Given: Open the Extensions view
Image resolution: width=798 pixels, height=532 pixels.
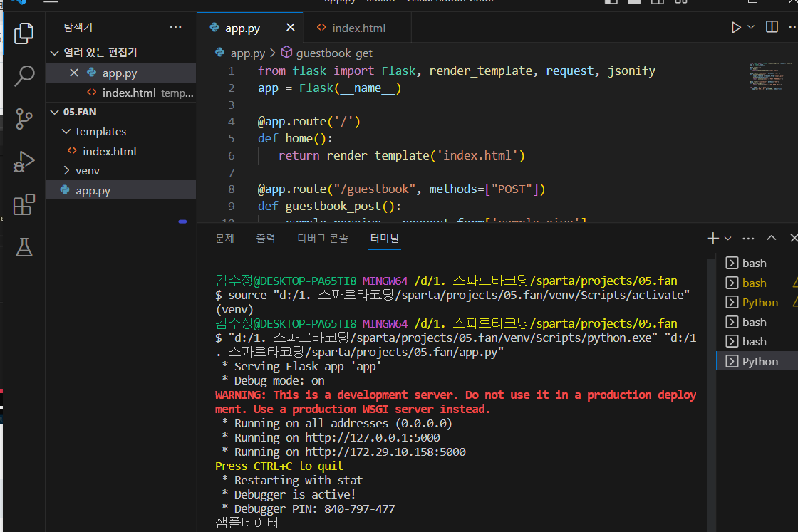Looking at the screenshot, I should pyautogui.click(x=24, y=204).
